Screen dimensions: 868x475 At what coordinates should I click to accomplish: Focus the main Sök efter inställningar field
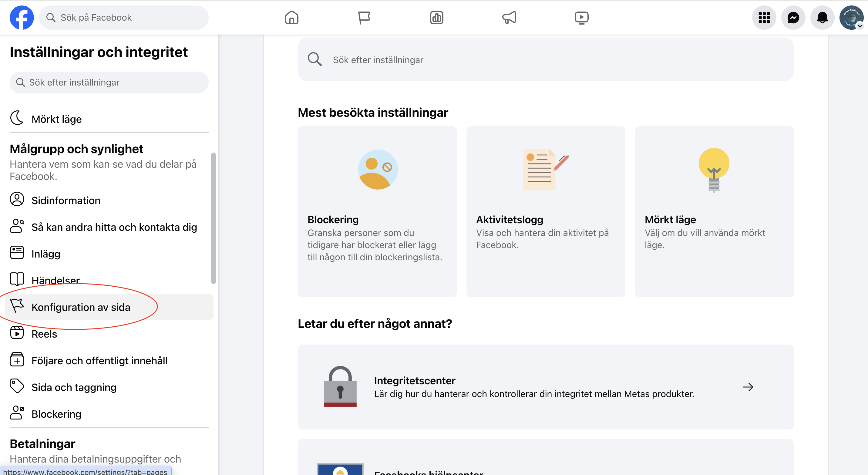pyautogui.click(x=545, y=60)
